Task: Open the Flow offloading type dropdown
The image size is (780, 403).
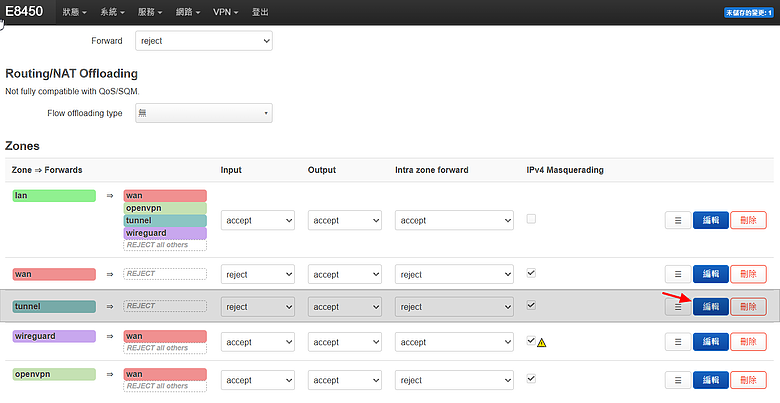Action: (204, 113)
